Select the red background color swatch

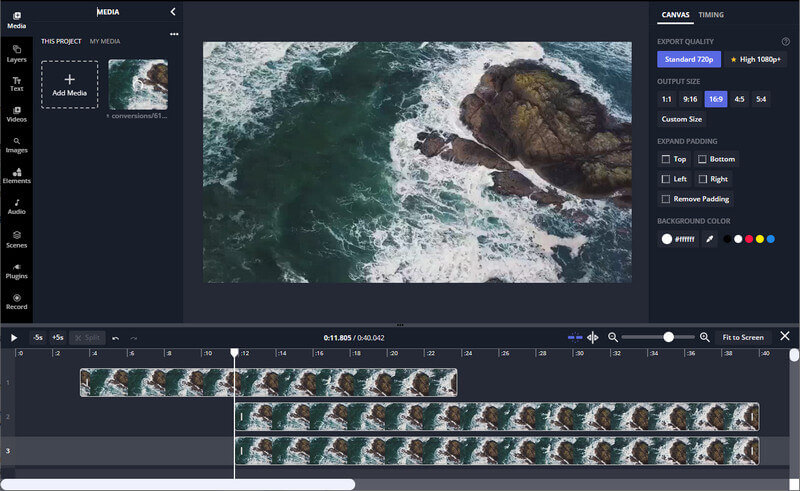click(748, 240)
